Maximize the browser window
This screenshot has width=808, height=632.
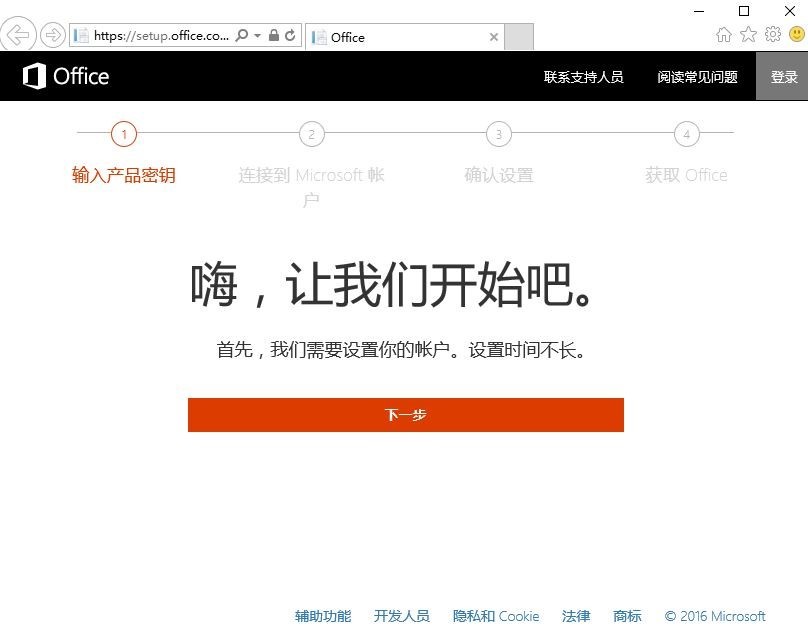click(x=744, y=11)
